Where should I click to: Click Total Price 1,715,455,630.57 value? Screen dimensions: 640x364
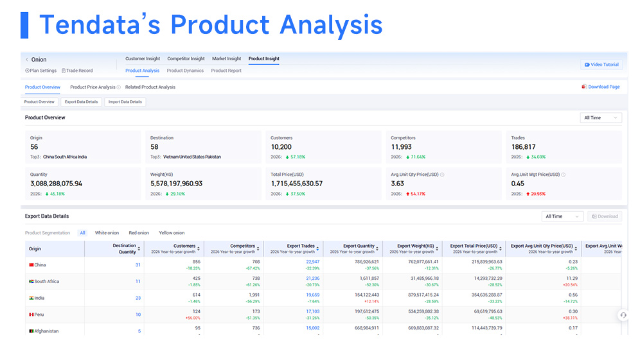pos(297,184)
